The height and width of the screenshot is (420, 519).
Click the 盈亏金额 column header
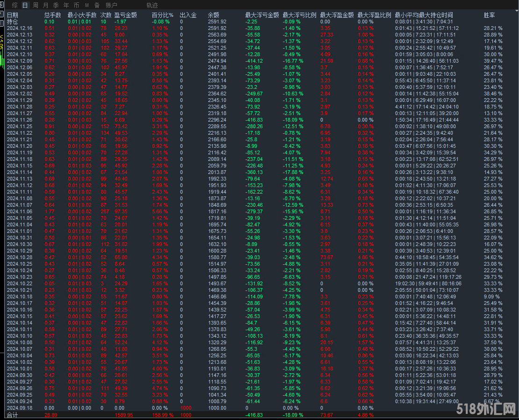tap(125, 15)
